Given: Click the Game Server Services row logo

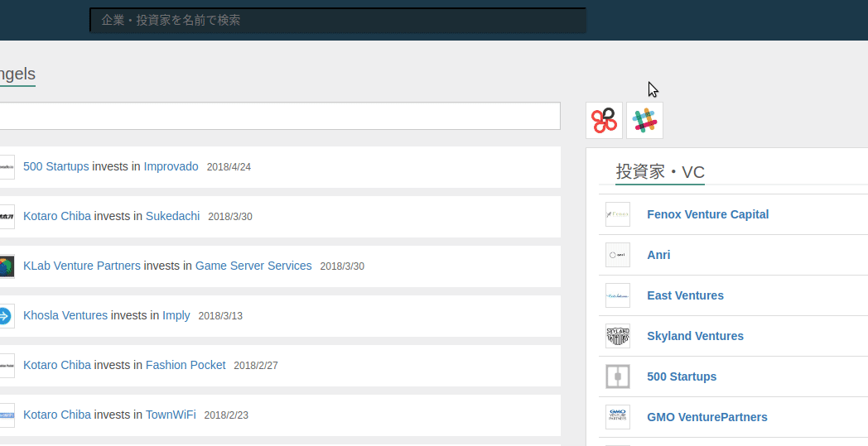Looking at the screenshot, I should point(6,266).
